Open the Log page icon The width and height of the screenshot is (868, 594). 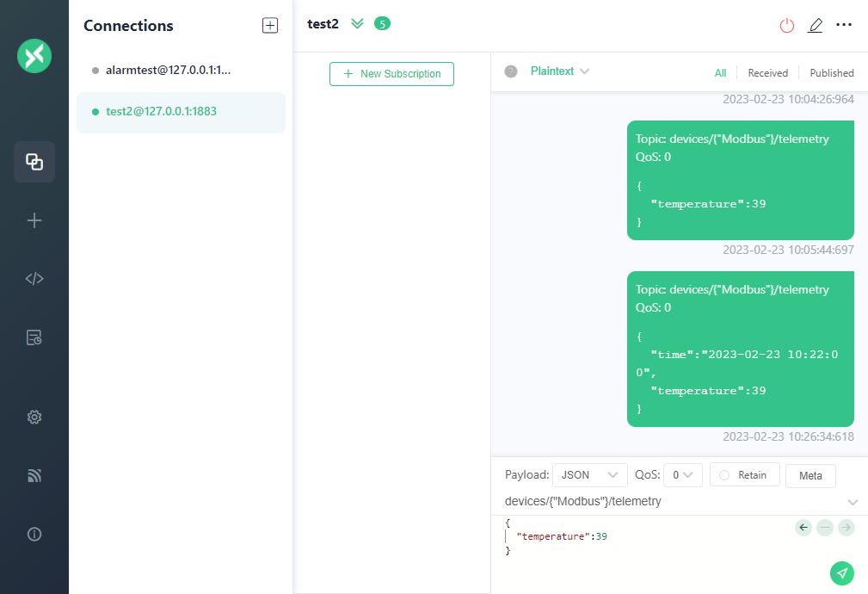34,337
